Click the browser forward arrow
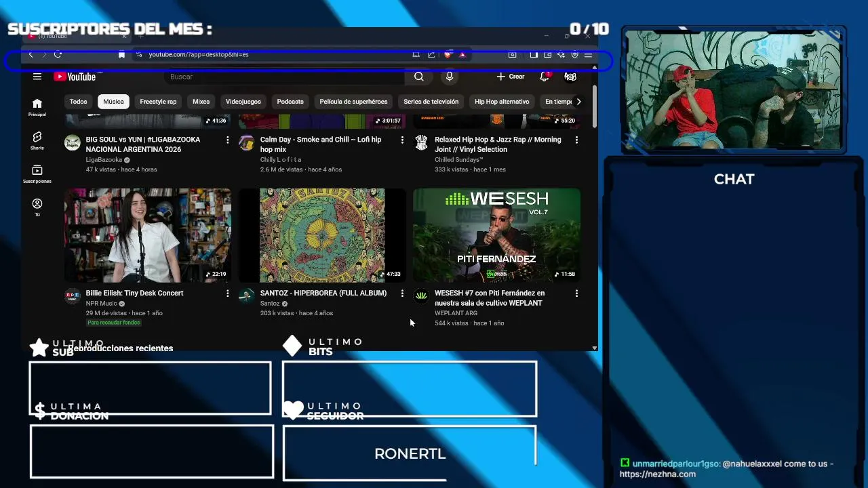Viewport: 868px width, 488px height. coord(44,54)
